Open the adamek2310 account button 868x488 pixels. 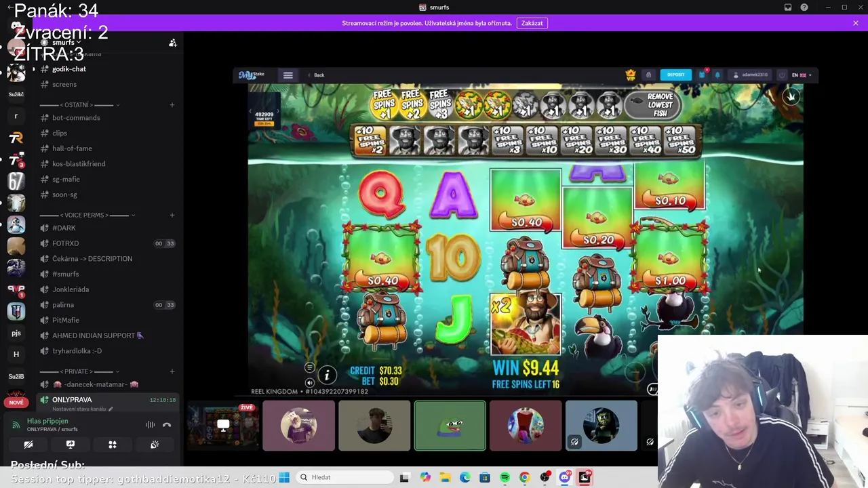point(751,75)
